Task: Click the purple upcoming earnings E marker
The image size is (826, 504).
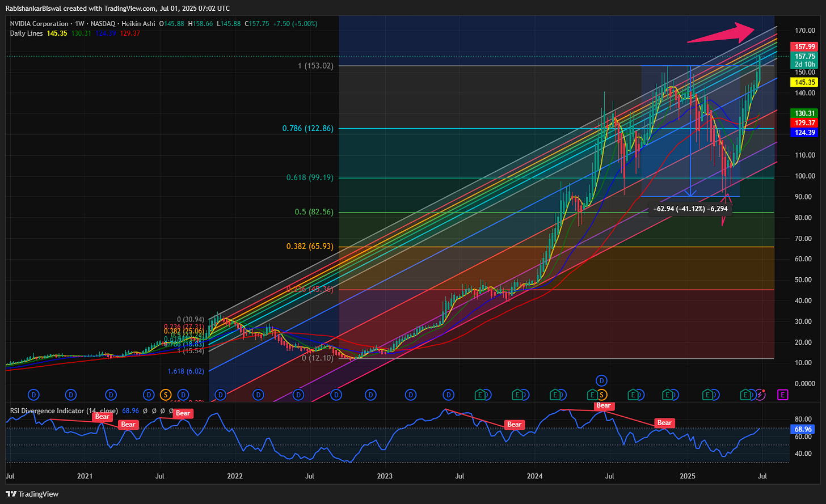Action: click(783, 393)
